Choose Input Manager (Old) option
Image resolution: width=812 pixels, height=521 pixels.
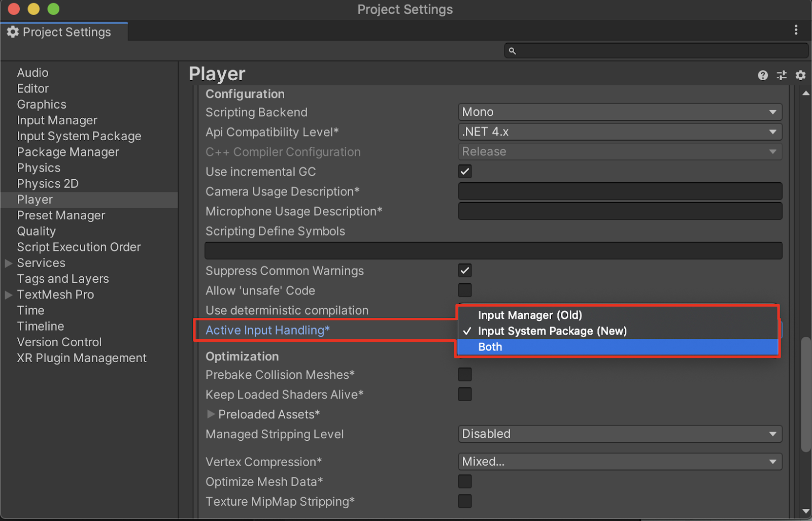point(530,315)
